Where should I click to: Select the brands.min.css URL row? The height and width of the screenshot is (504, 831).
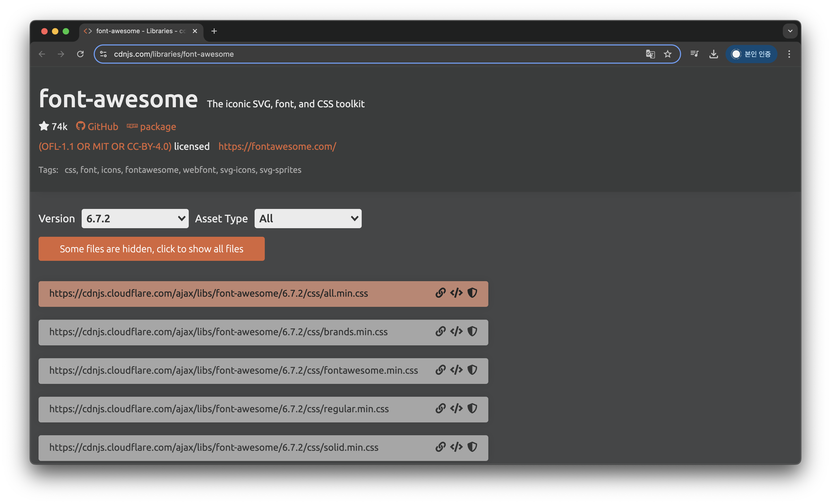pyautogui.click(x=263, y=332)
